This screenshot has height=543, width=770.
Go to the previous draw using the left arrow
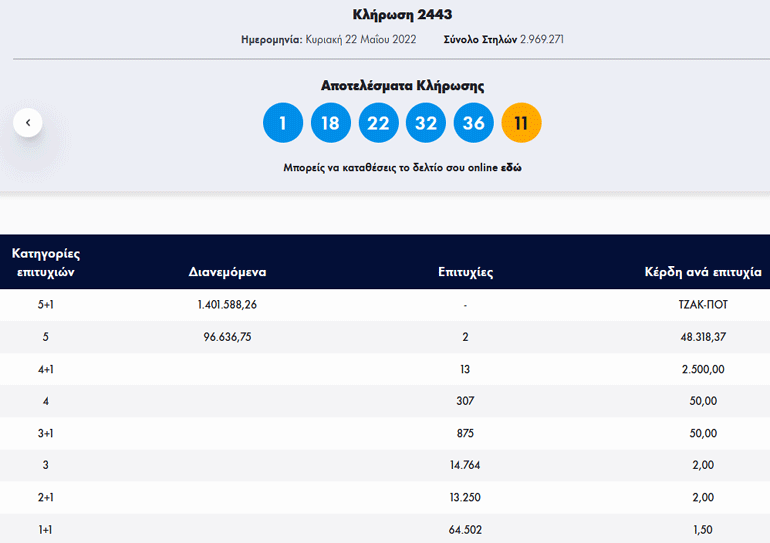(x=28, y=123)
